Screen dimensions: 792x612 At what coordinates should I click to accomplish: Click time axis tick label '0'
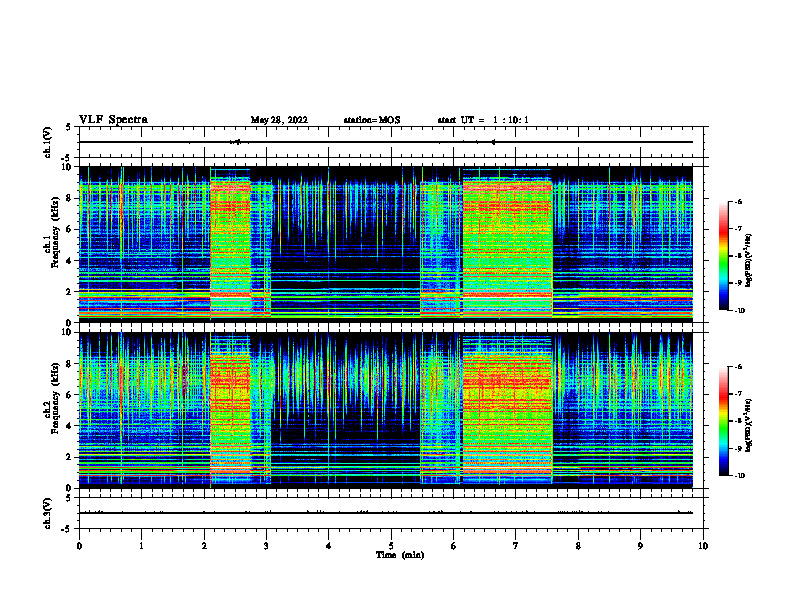point(79,546)
